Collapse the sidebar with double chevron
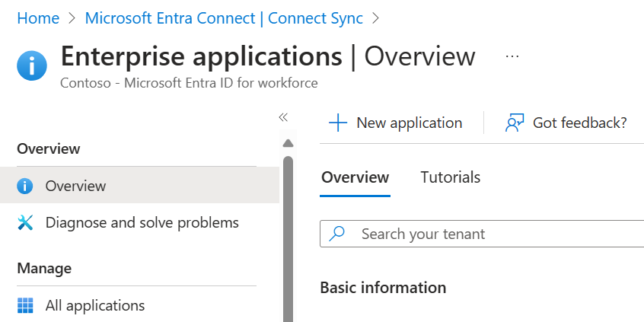644x322 pixels. coord(283,117)
